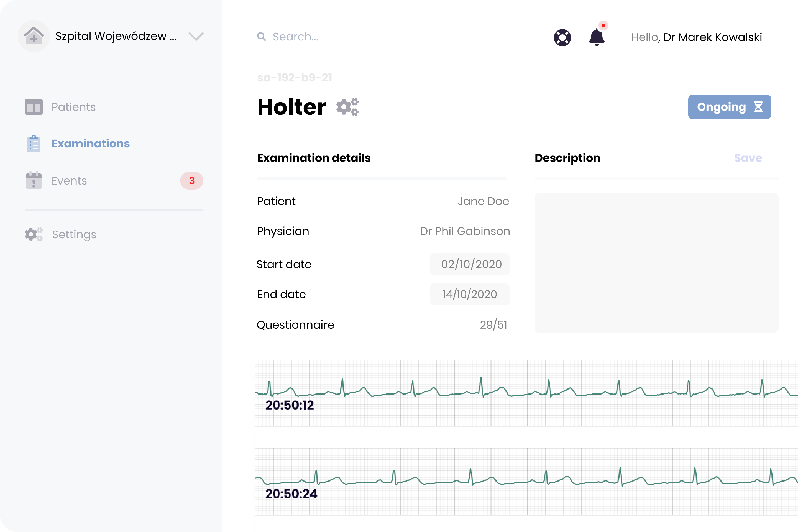Click the Ongoing status button
Image resolution: width=798 pixels, height=532 pixels.
730,107
